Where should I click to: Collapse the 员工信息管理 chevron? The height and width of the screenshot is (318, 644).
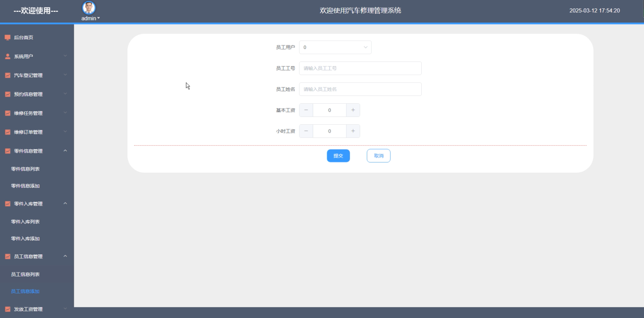point(65,256)
